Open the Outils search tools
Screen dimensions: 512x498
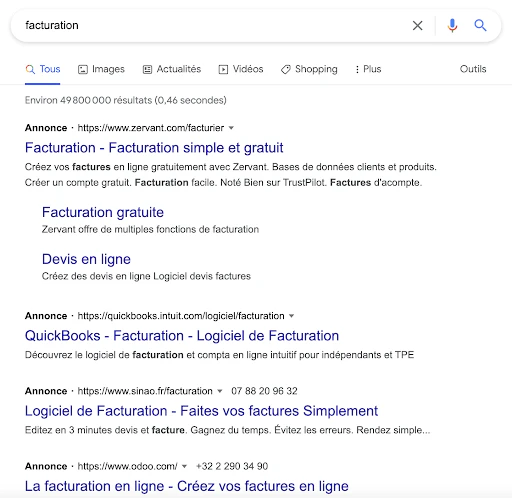[473, 69]
